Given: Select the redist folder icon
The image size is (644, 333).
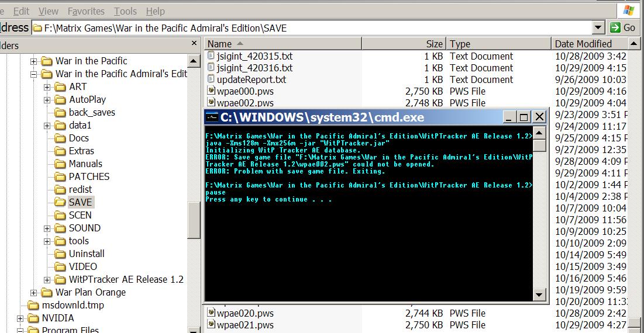Looking at the screenshot, I should pyautogui.click(x=60, y=189).
